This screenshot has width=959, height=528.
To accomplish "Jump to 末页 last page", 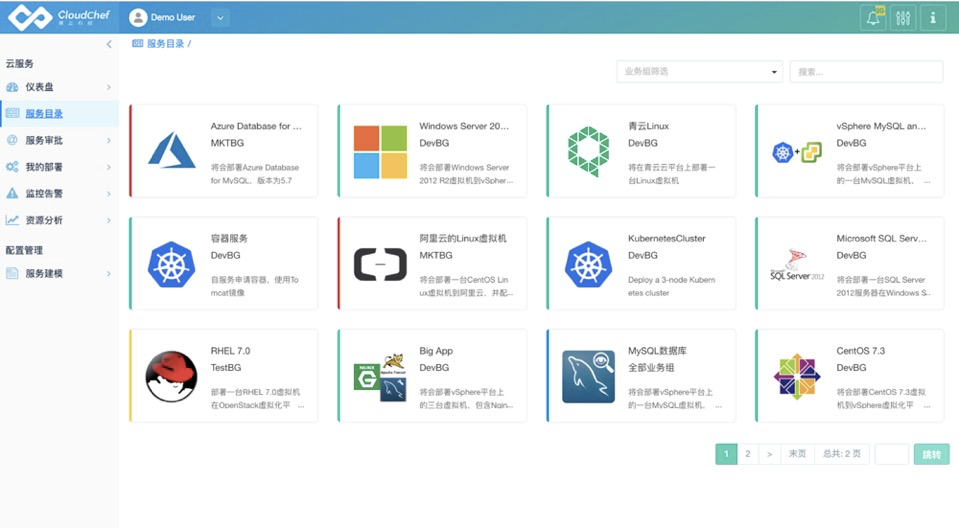I will pos(797,454).
